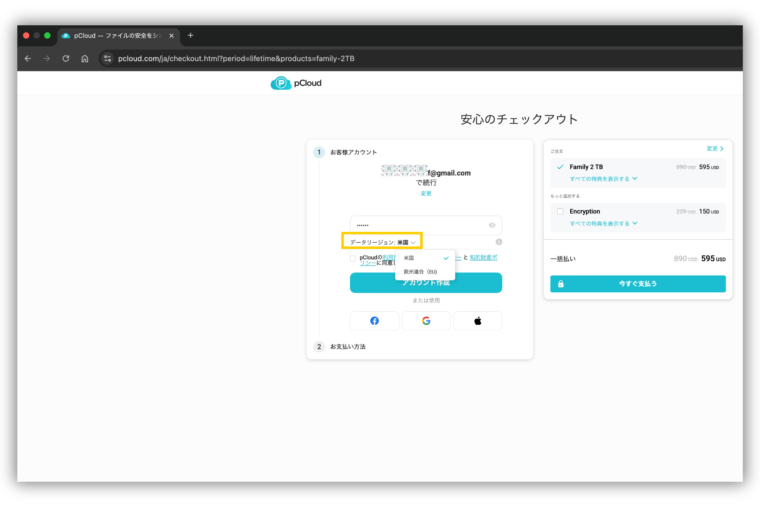Click the 変更 link under the email
Image resolution: width=760 pixels, height=507 pixels.
click(x=426, y=193)
